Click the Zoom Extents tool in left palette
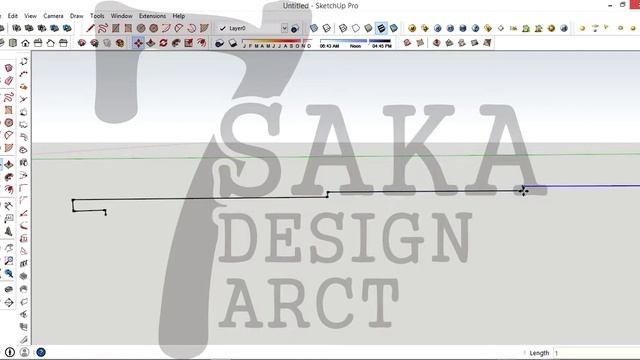640x360 pixels. pyautogui.click(x=9, y=273)
